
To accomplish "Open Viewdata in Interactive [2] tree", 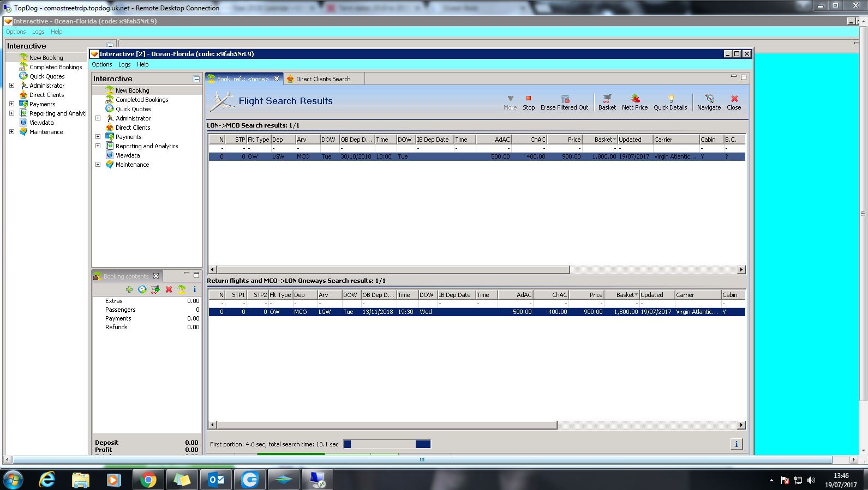I will tap(128, 155).
